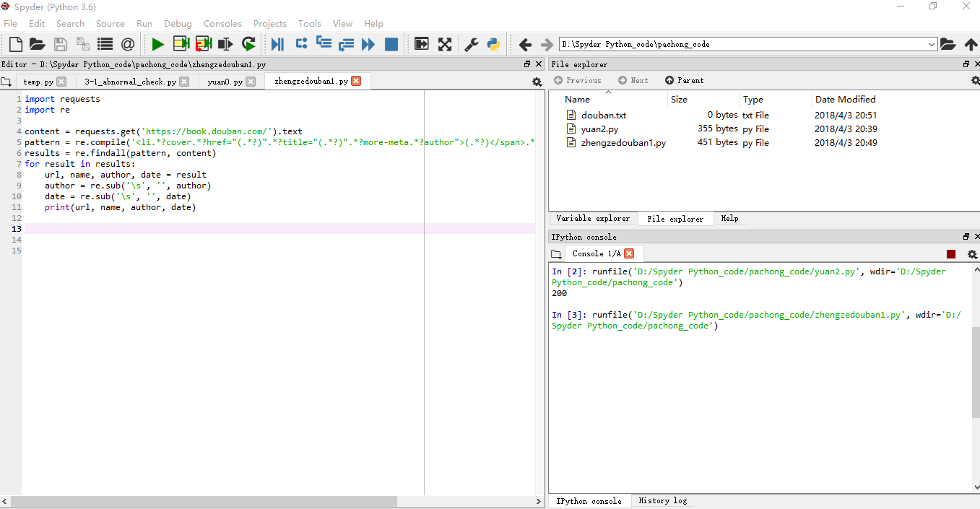Expand the working directory path dropdown

(931, 44)
